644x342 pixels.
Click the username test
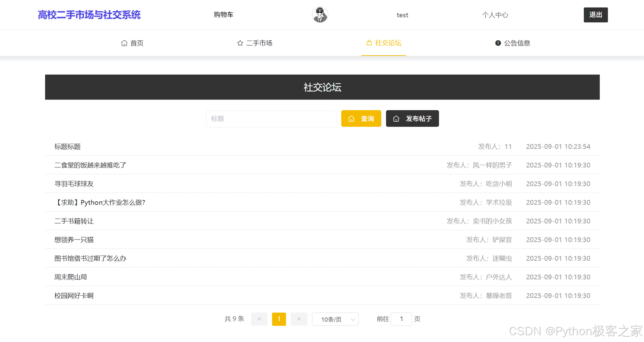coord(402,15)
